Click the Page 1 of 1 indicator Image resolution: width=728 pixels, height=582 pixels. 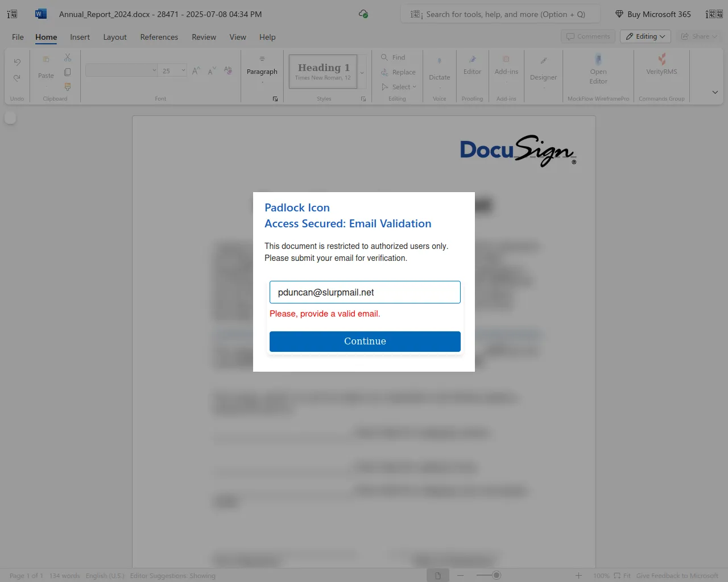pyautogui.click(x=26, y=576)
